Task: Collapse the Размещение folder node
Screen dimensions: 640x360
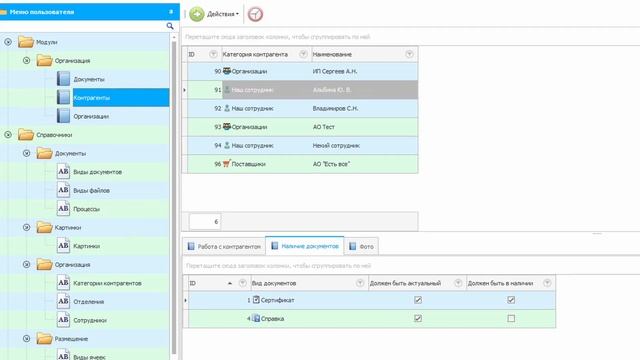Action: point(27,338)
